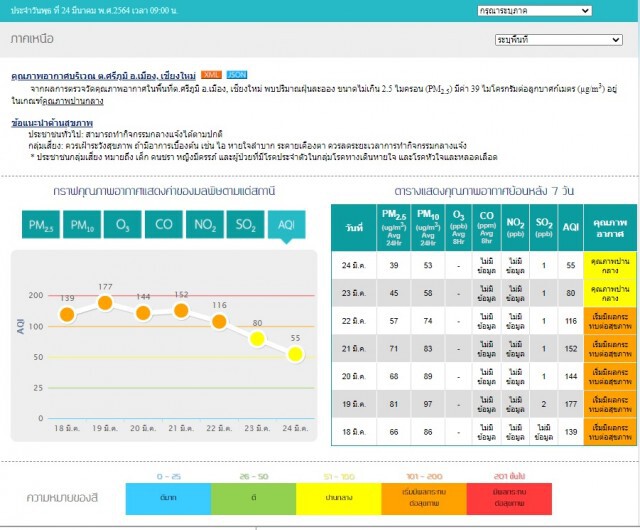
Task: Click the AQI value 177 in the table
Action: [x=571, y=404]
